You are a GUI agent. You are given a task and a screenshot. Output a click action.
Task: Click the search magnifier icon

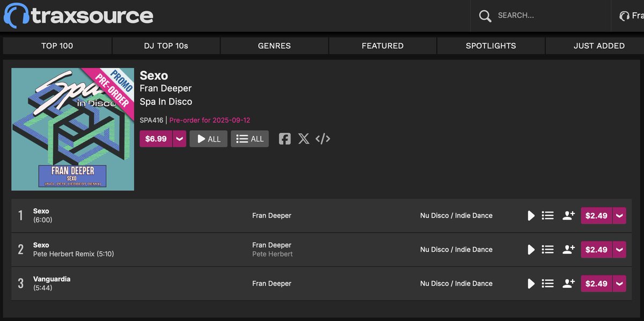coord(485,16)
